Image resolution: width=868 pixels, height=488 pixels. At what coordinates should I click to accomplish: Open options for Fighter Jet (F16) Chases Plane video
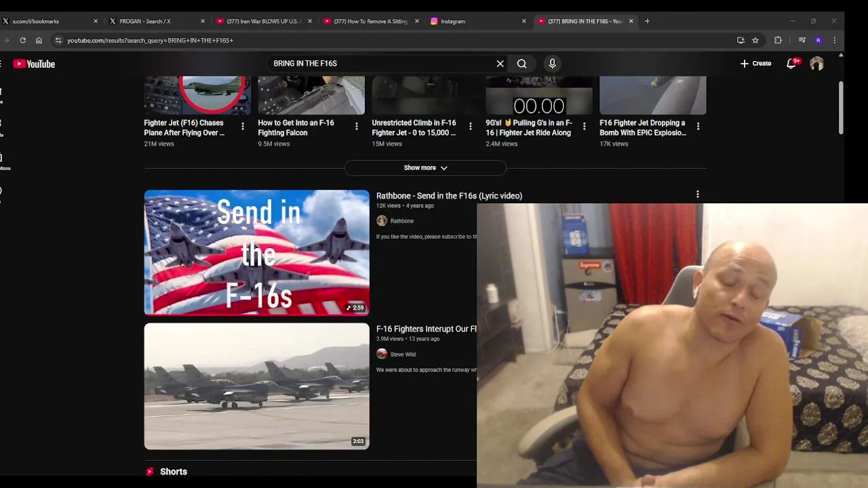click(243, 126)
